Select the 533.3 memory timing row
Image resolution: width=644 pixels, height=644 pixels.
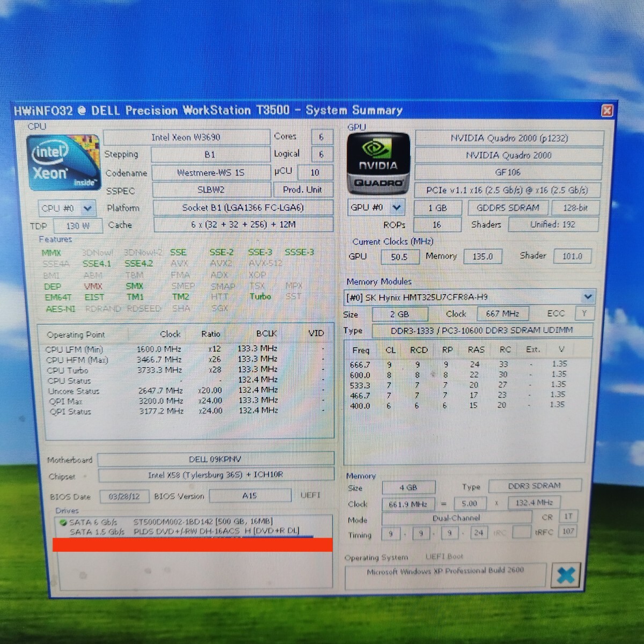(x=458, y=385)
